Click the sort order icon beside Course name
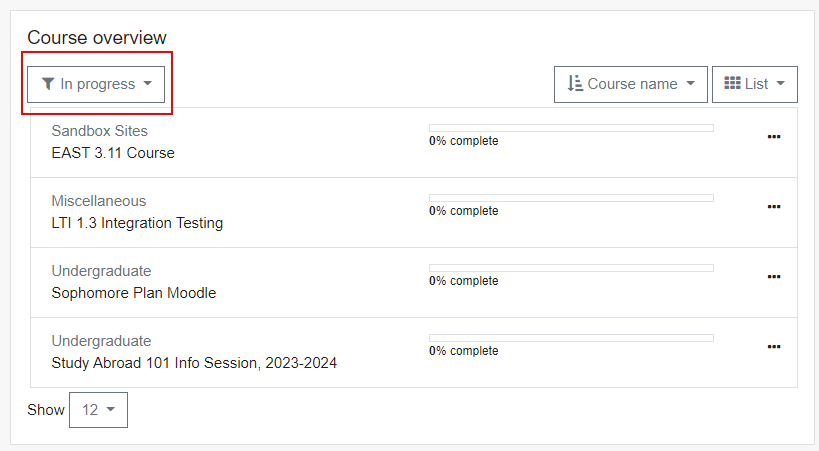The image size is (819, 451). pos(575,84)
